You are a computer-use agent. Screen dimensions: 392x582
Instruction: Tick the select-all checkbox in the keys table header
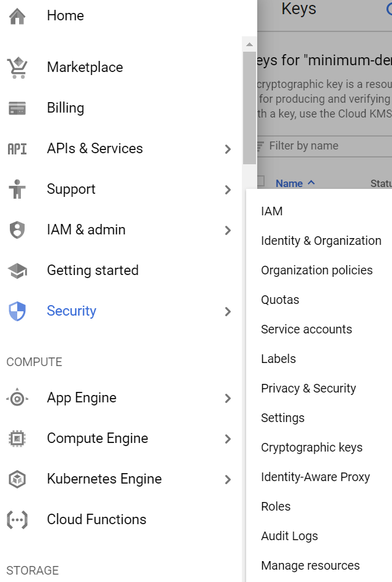(x=260, y=181)
